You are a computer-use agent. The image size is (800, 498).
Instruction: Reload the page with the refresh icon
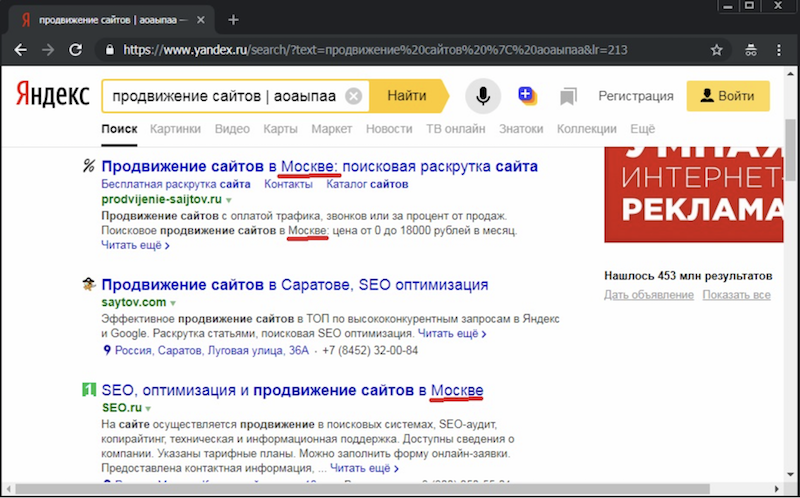point(76,50)
